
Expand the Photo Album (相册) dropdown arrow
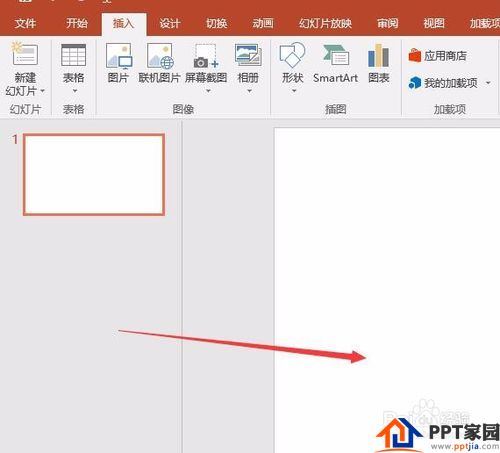click(x=249, y=91)
